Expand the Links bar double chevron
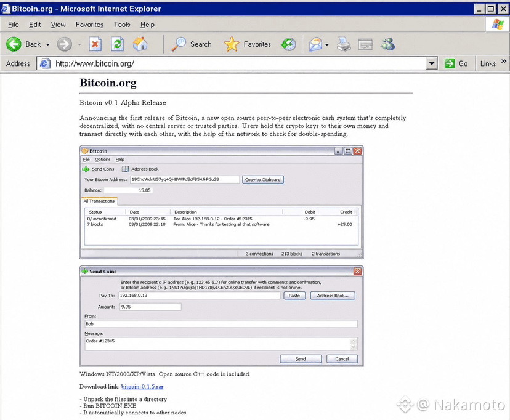 pyautogui.click(x=504, y=61)
